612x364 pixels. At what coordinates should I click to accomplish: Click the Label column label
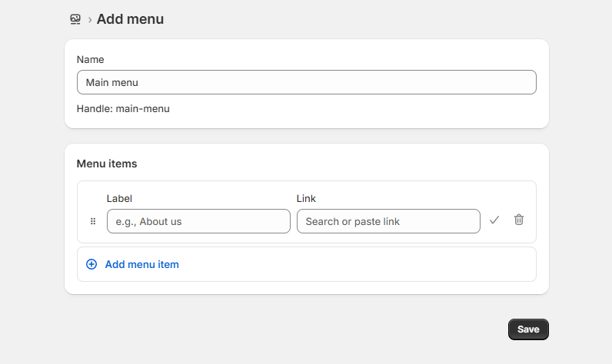119,198
